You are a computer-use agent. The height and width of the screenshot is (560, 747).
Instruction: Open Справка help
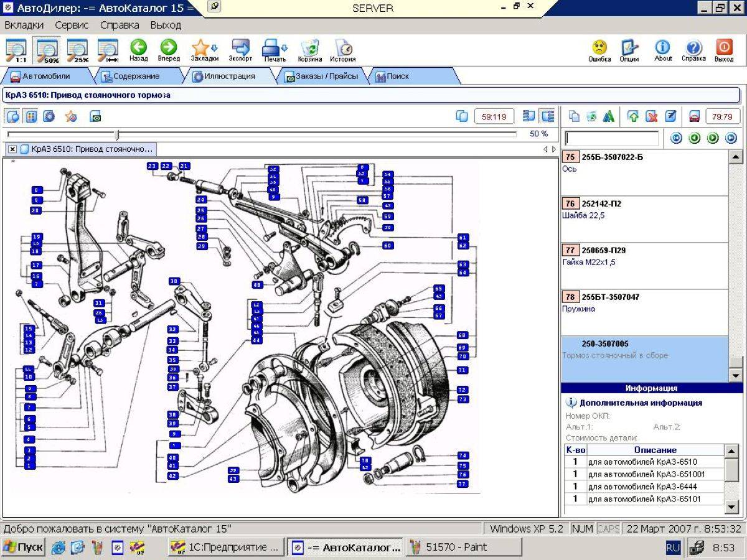pos(693,50)
